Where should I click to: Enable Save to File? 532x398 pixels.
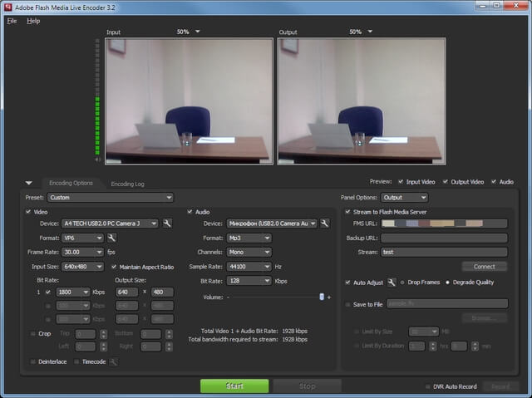pos(347,304)
